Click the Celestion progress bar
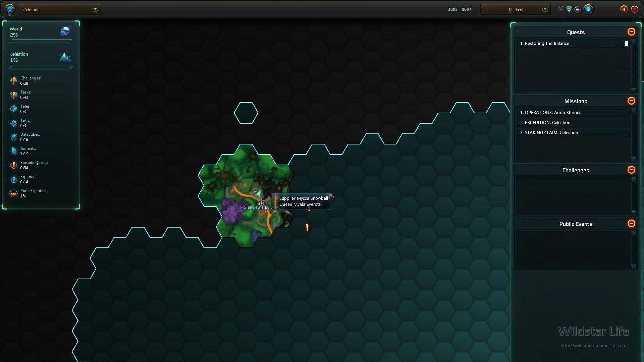 tap(41, 67)
